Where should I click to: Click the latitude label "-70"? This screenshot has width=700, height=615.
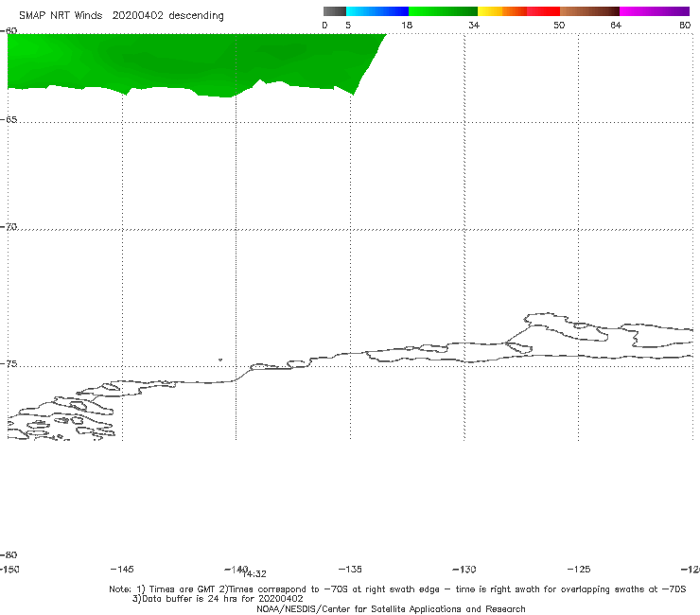(x=9, y=227)
